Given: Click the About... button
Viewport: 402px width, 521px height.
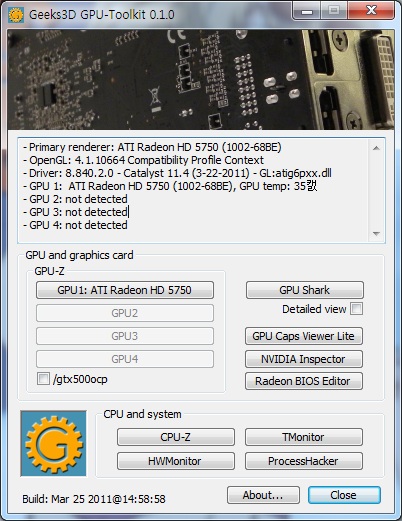Looking at the screenshot, I should click(x=263, y=495).
